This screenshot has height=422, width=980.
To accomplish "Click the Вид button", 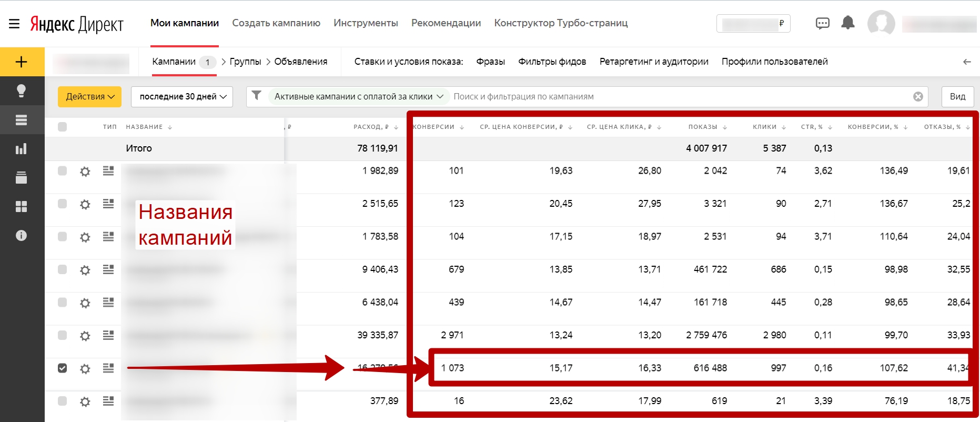I will [957, 97].
